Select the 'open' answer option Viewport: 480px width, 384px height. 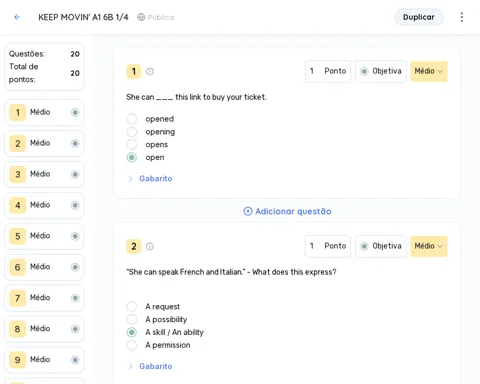pyautogui.click(x=132, y=157)
